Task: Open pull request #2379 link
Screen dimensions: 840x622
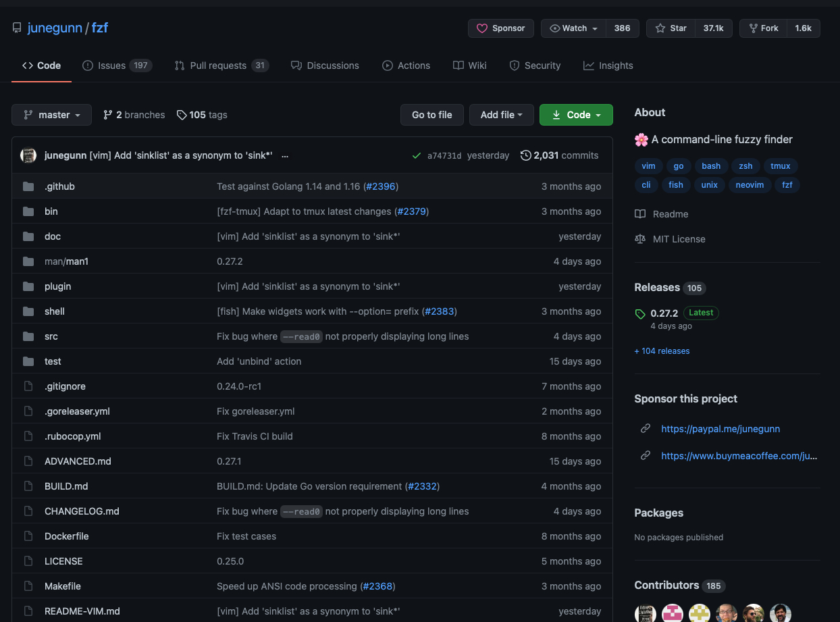Action: [x=411, y=211]
